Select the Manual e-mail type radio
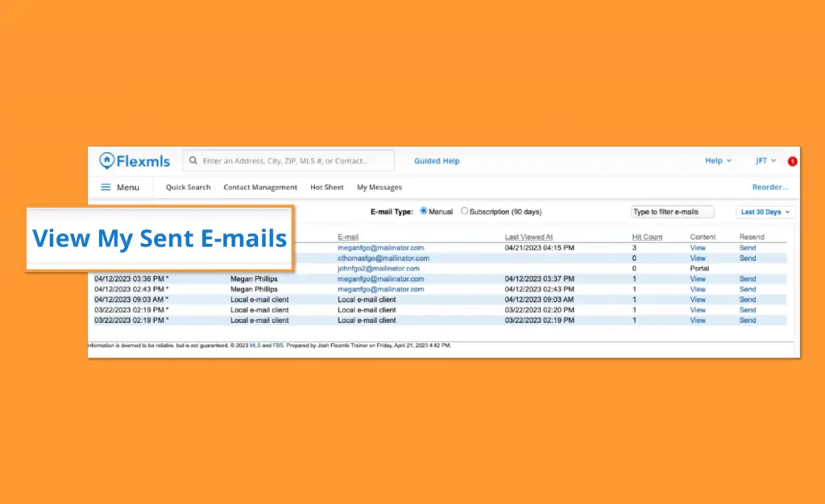Image resolution: width=825 pixels, height=504 pixels. click(424, 212)
